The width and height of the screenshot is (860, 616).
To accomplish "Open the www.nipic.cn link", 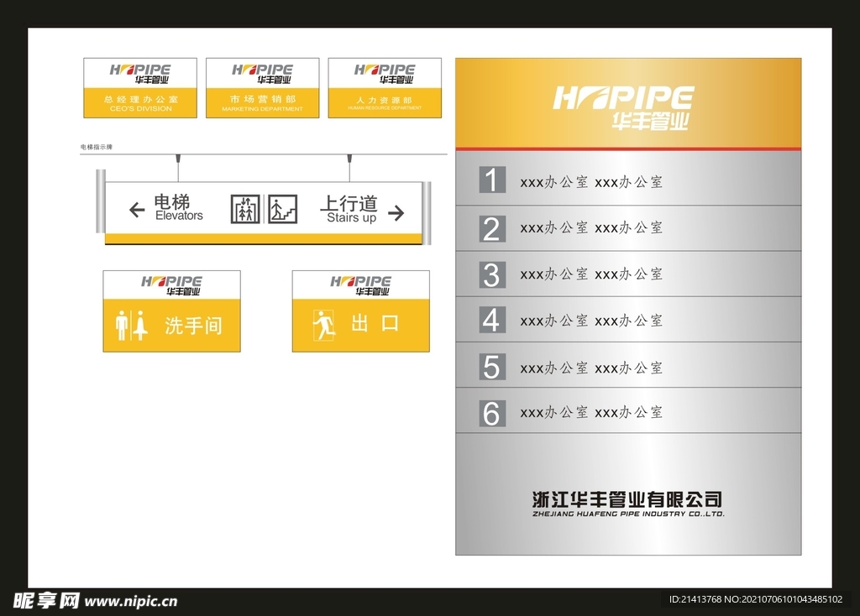I will click(131, 601).
